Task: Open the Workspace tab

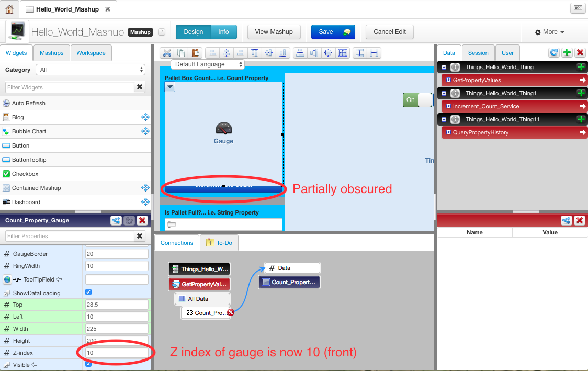Action: point(91,53)
